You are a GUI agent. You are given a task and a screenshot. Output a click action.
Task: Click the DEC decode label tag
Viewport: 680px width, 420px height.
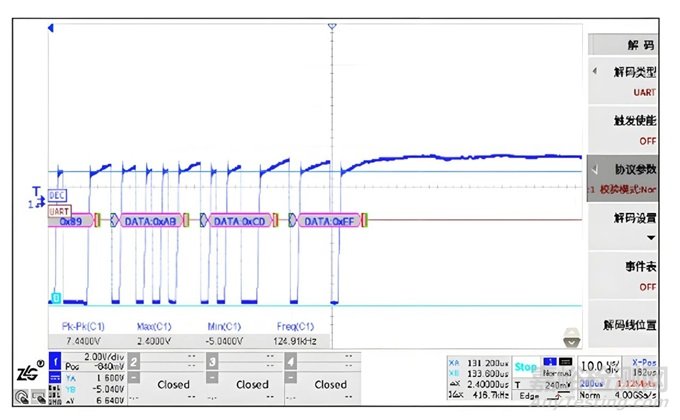[56, 197]
